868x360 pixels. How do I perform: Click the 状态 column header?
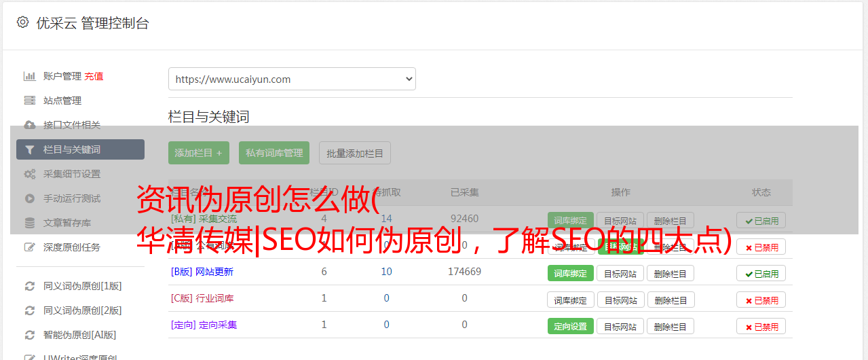761,192
